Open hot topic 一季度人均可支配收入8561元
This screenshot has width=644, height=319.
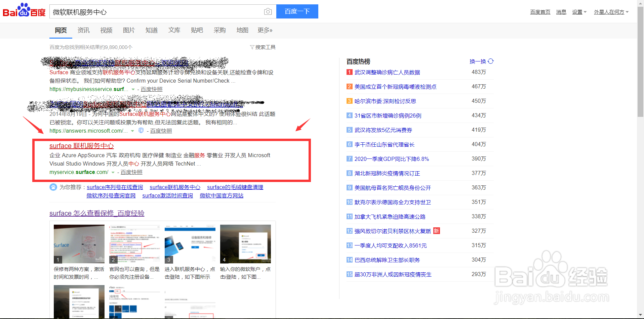click(391, 245)
